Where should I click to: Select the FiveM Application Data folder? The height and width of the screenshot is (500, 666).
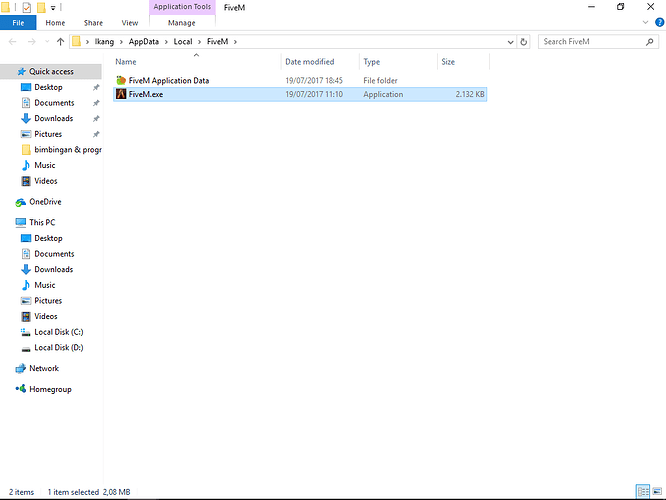[x=300, y=80]
